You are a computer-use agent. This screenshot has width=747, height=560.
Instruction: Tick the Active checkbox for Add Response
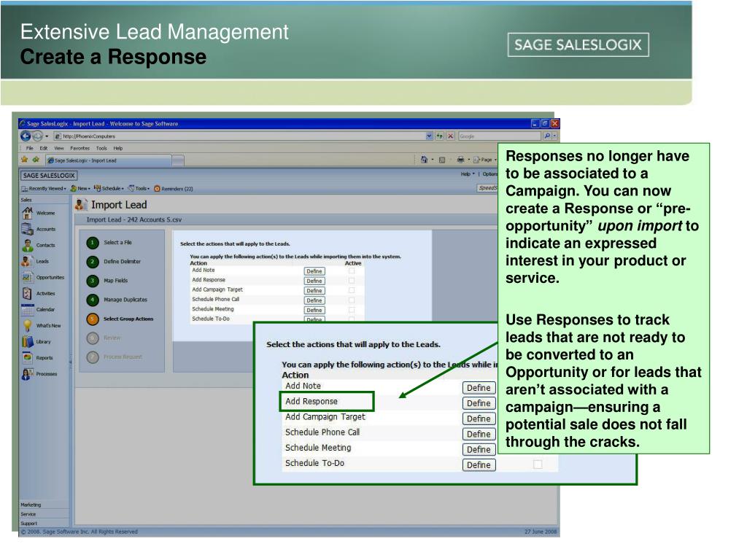coord(352,281)
